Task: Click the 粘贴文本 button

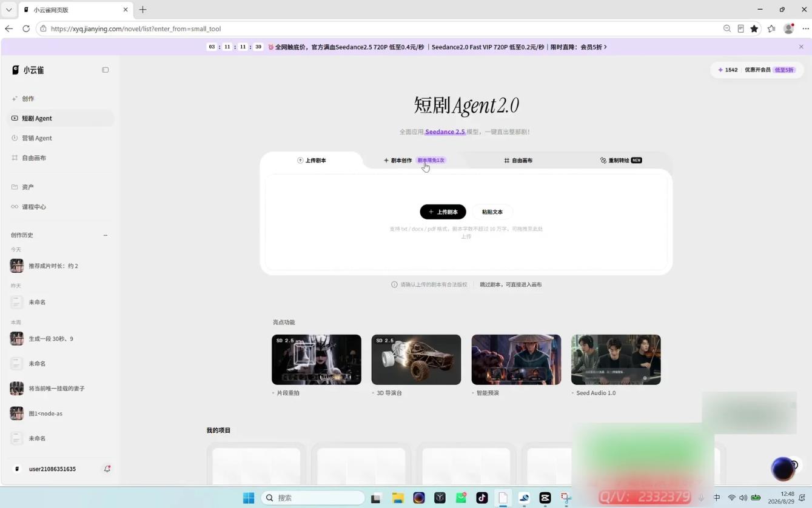Action: coord(492,212)
